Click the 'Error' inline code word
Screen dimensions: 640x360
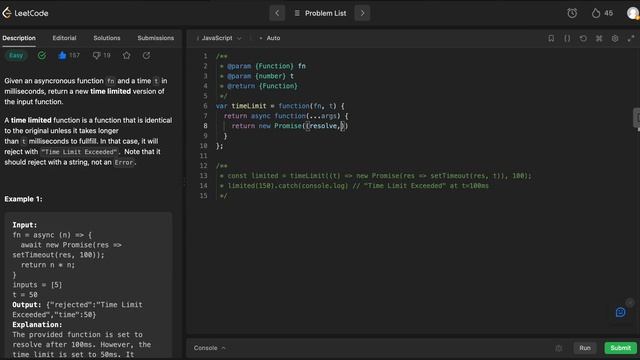pyautogui.click(x=123, y=162)
